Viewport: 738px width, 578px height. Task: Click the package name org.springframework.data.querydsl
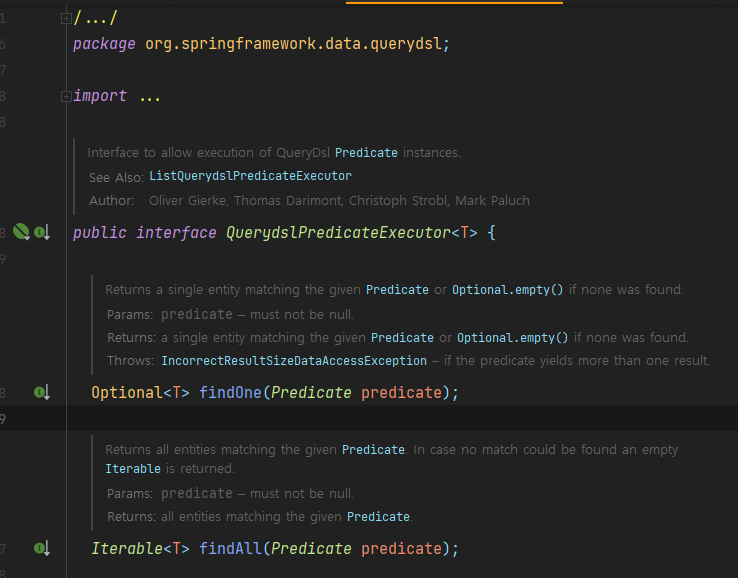[x=294, y=44]
